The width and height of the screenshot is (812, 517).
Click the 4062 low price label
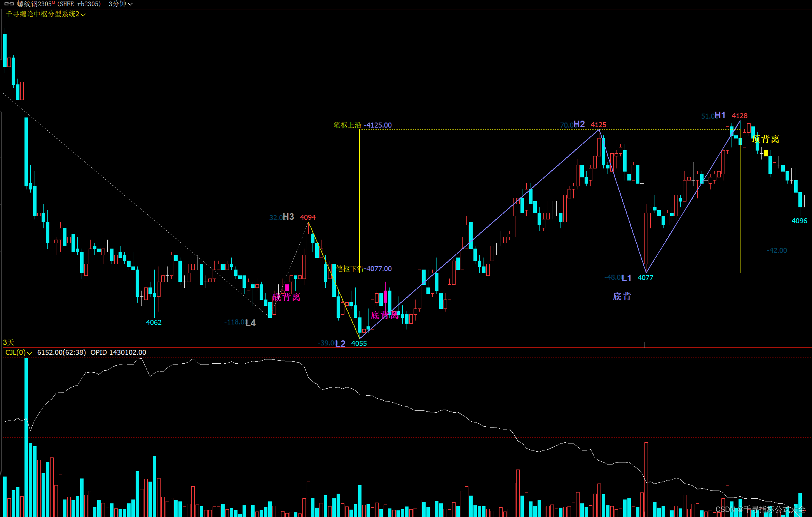click(x=154, y=322)
